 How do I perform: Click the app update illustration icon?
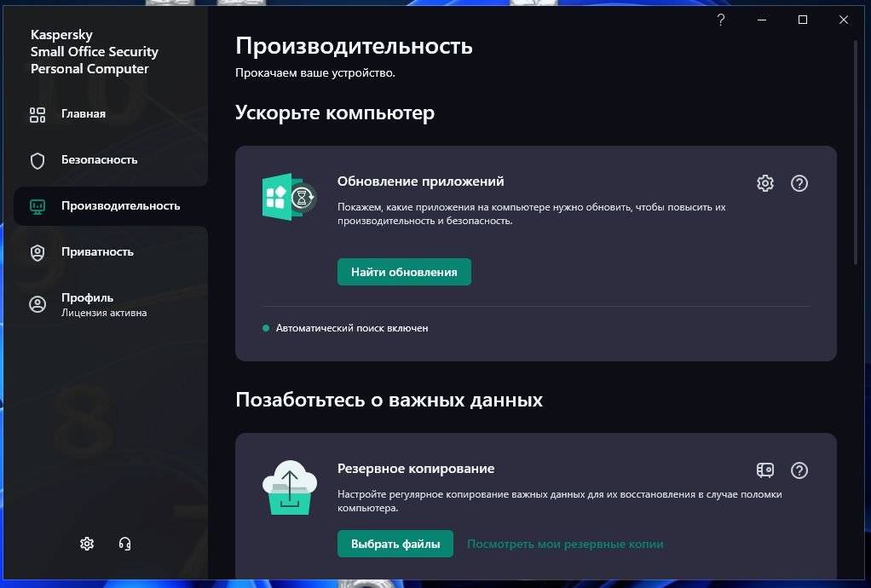pyautogui.click(x=289, y=197)
